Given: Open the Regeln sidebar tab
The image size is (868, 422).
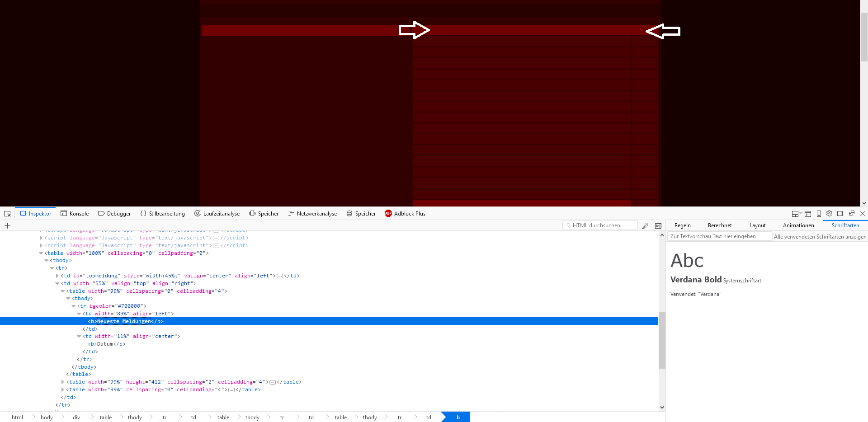Looking at the screenshot, I should (682, 225).
